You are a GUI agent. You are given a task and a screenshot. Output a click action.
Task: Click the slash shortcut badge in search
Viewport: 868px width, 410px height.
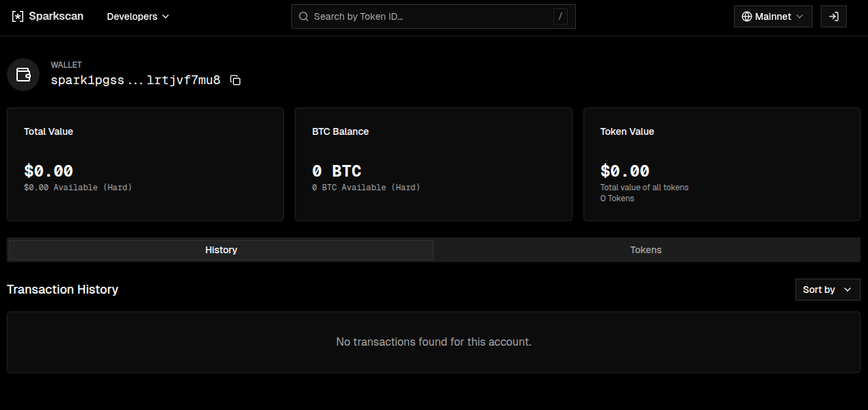(561, 16)
